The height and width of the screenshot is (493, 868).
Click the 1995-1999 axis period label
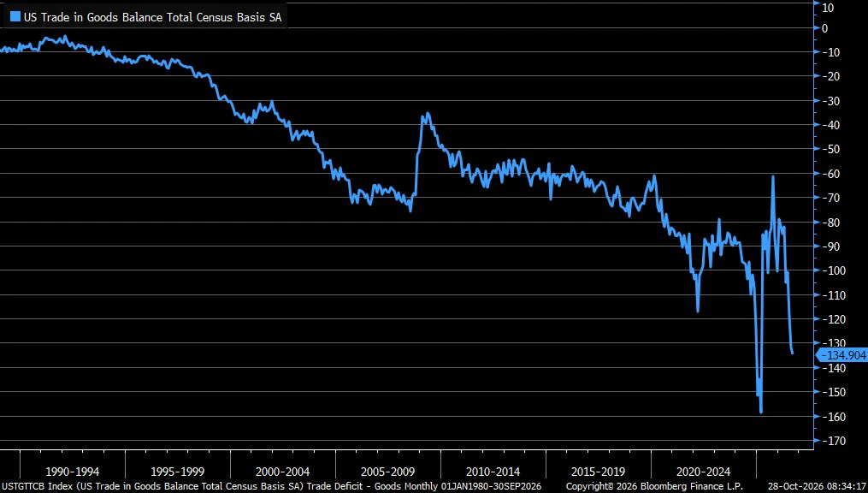(x=178, y=472)
